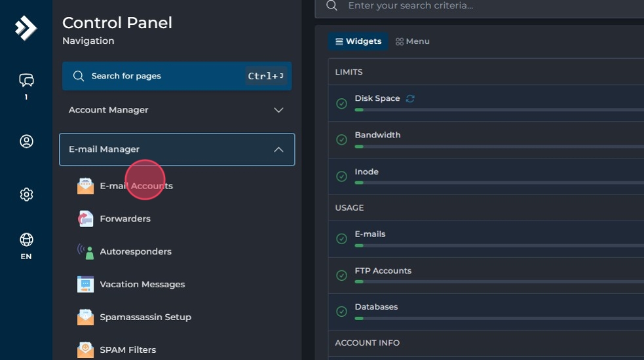The image size is (644, 360).
Task: Open the E-mail Accounts link
Action: click(x=136, y=186)
